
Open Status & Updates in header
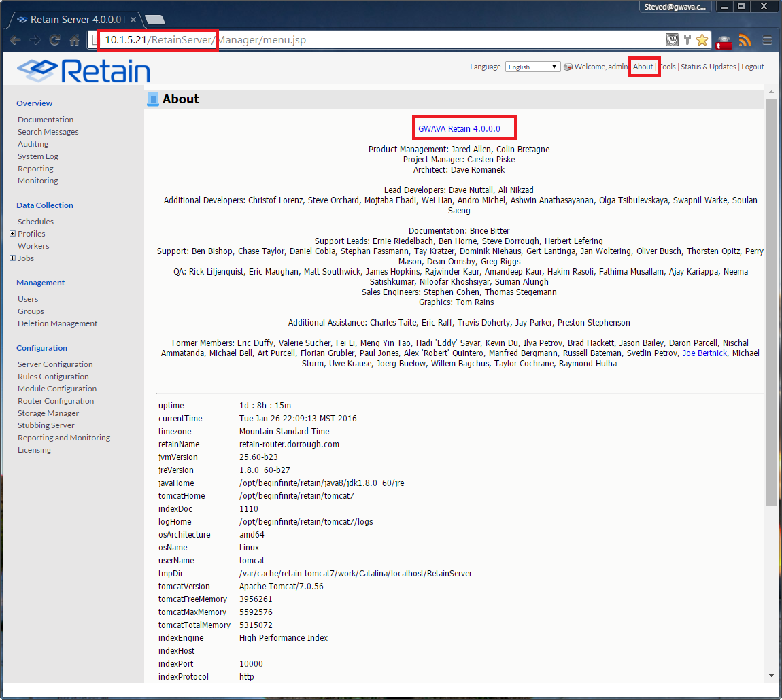(x=708, y=67)
